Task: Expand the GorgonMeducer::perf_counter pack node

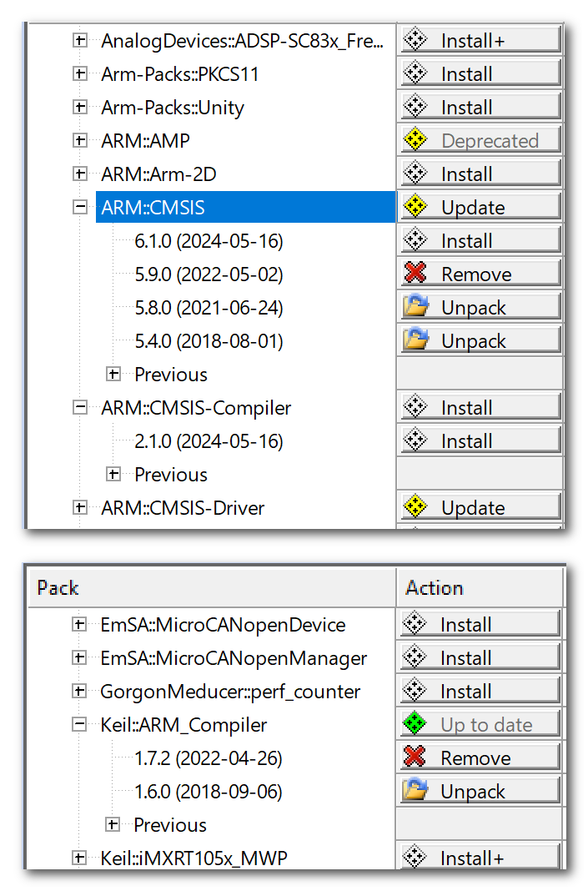Action: 79,692
